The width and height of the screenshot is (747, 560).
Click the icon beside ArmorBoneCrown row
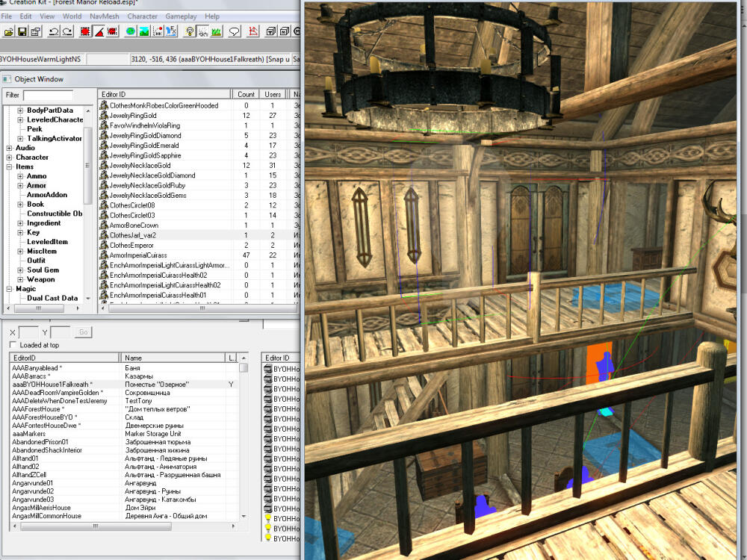tap(104, 225)
